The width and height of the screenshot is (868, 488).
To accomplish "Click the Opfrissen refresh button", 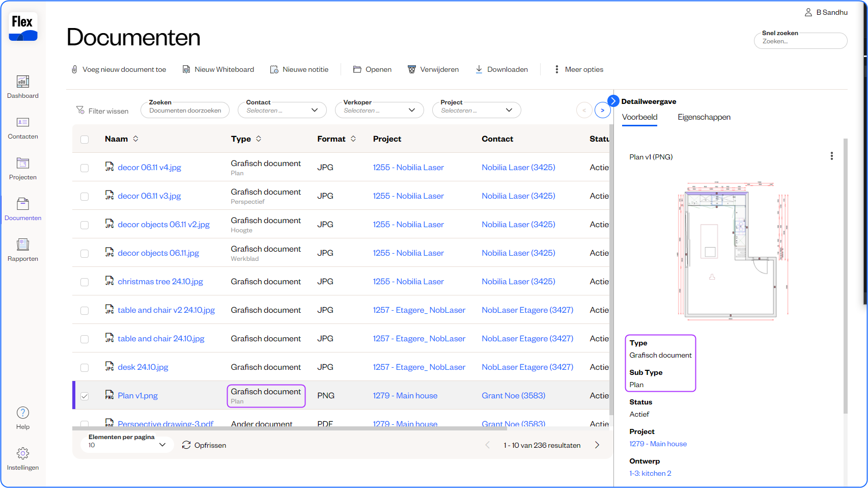I will (x=204, y=445).
